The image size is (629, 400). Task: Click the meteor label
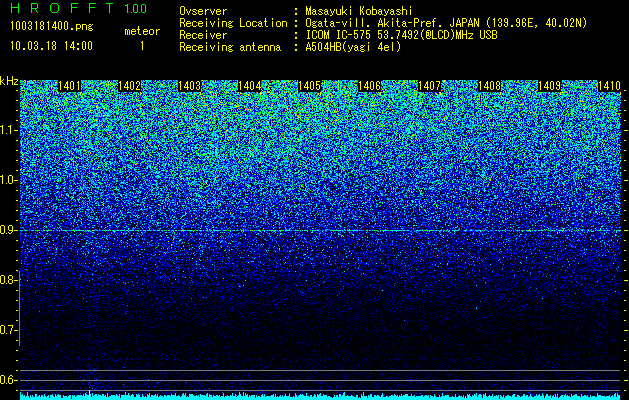tap(142, 31)
